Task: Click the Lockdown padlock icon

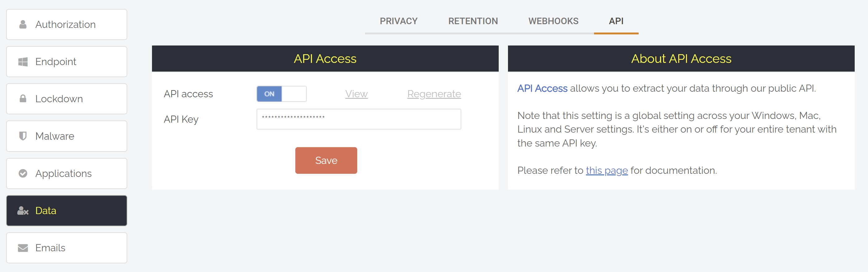Action: click(x=22, y=99)
